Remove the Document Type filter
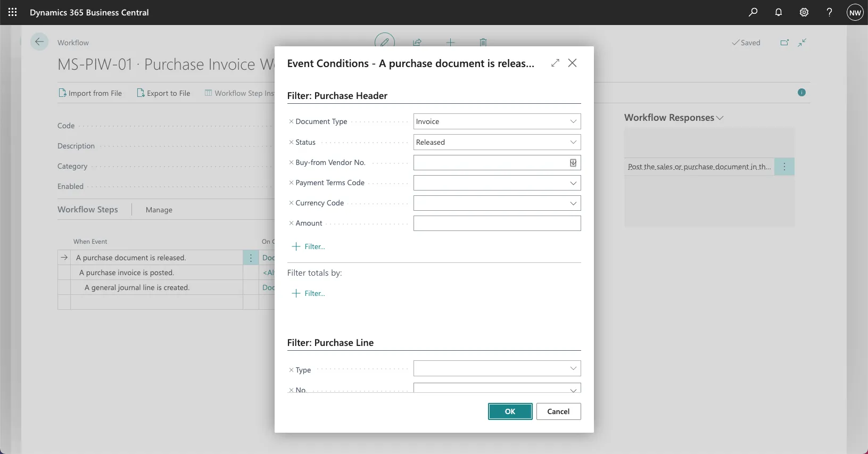Screen dimensions: 868x454 pyautogui.click(x=291, y=121)
